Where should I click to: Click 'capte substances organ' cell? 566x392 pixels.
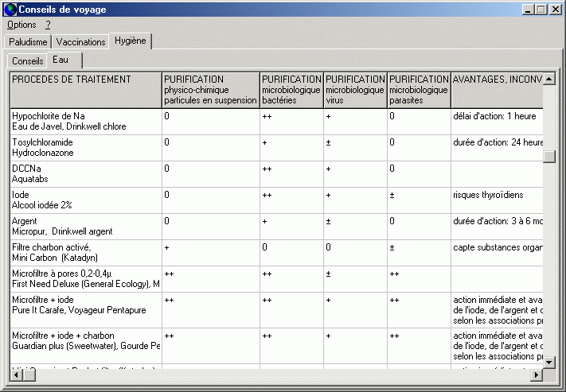point(497,253)
